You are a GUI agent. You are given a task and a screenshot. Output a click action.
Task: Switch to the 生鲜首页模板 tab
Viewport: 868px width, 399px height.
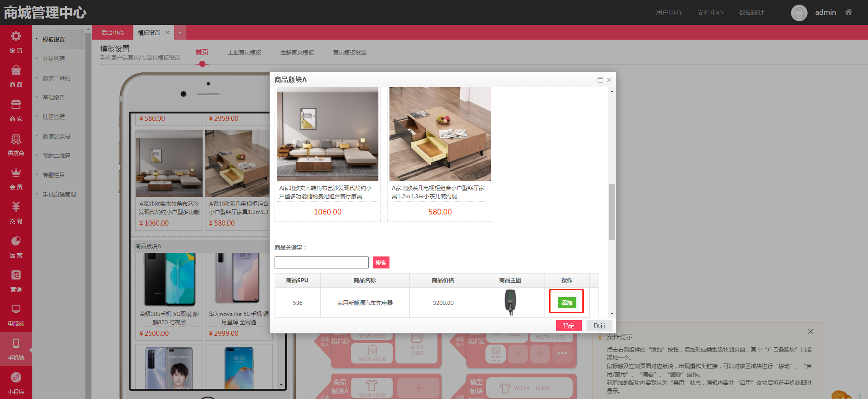coord(297,52)
